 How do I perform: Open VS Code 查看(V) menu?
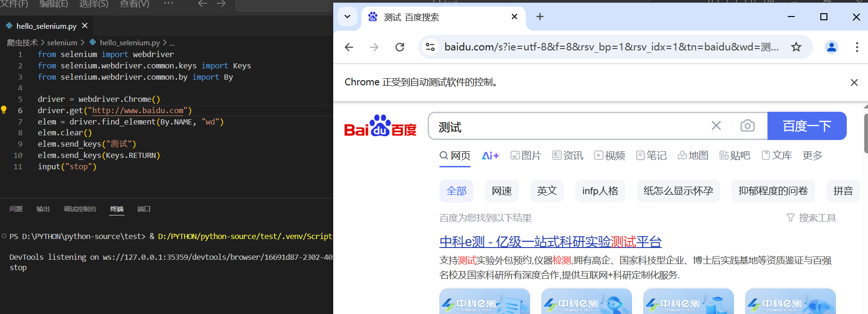(135, 4)
